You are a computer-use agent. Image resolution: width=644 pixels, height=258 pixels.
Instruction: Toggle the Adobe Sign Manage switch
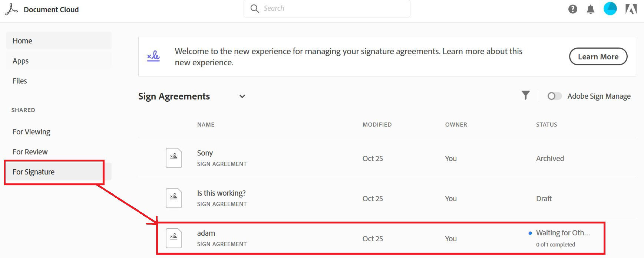[554, 96]
